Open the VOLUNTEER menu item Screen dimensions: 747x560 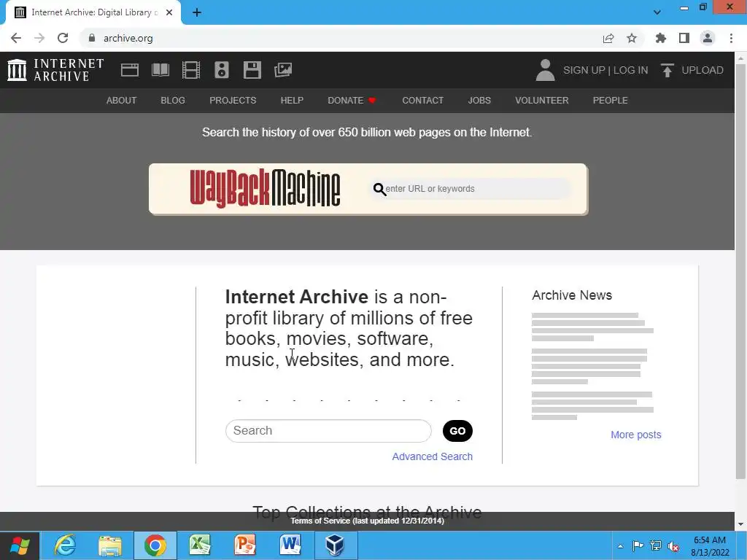coord(542,101)
